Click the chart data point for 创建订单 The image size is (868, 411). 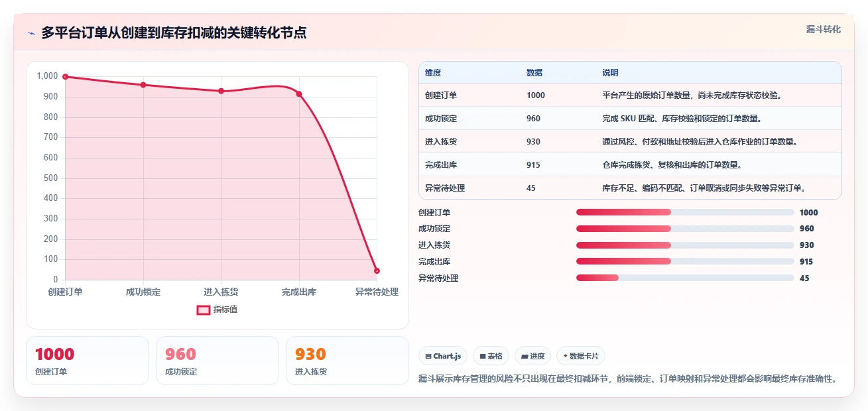(65, 77)
